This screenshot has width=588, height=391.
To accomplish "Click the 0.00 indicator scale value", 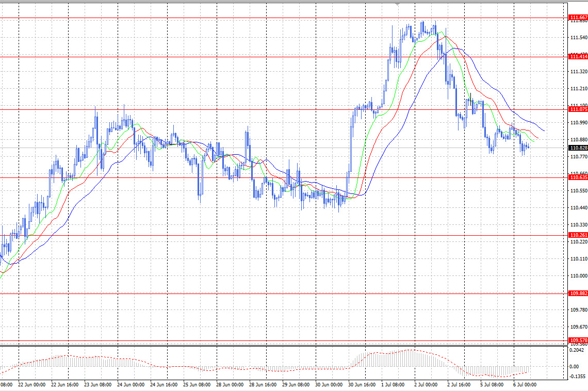I will [x=574, y=367].
